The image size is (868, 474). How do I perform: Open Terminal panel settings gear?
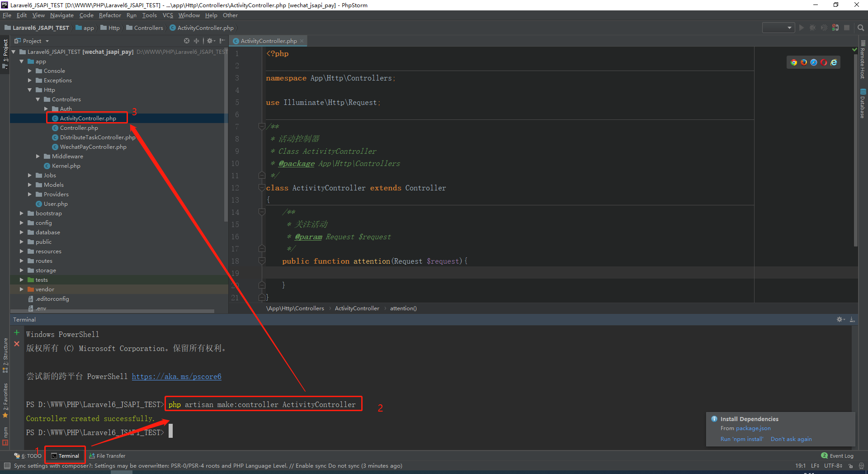point(840,319)
